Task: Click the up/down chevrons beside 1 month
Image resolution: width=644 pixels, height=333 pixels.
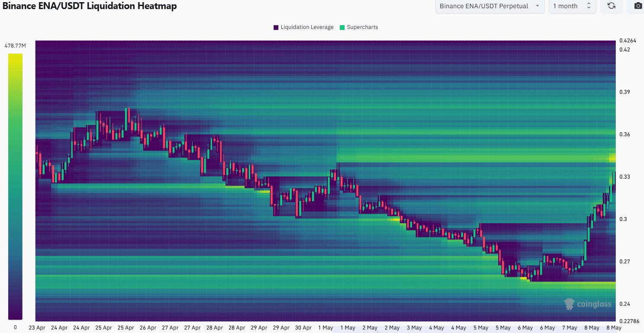Action: coord(589,6)
